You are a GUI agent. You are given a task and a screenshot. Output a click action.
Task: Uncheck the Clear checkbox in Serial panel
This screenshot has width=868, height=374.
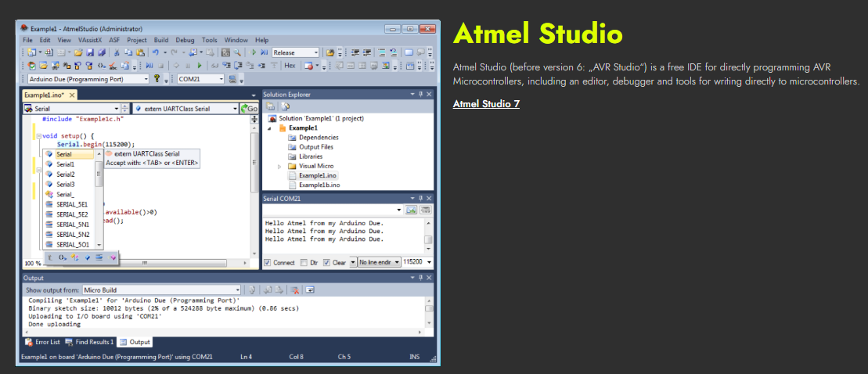[327, 263]
